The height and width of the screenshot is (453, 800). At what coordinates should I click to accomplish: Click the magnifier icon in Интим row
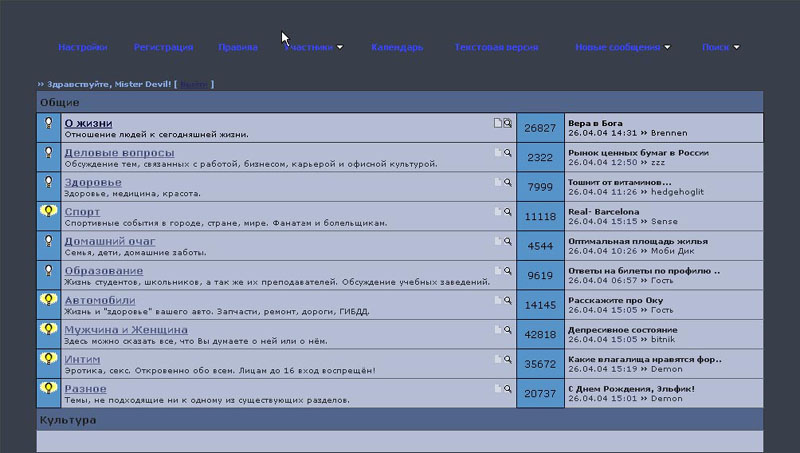point(508,359)
